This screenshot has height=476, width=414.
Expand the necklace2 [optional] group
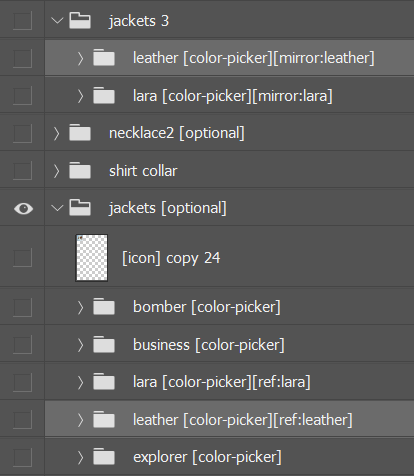56,133
